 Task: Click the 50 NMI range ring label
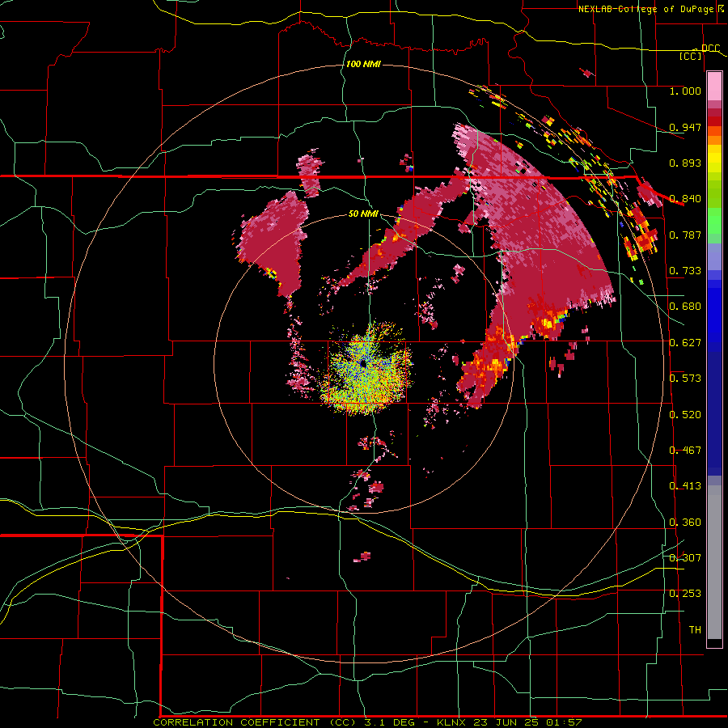(x=363, y=214)
